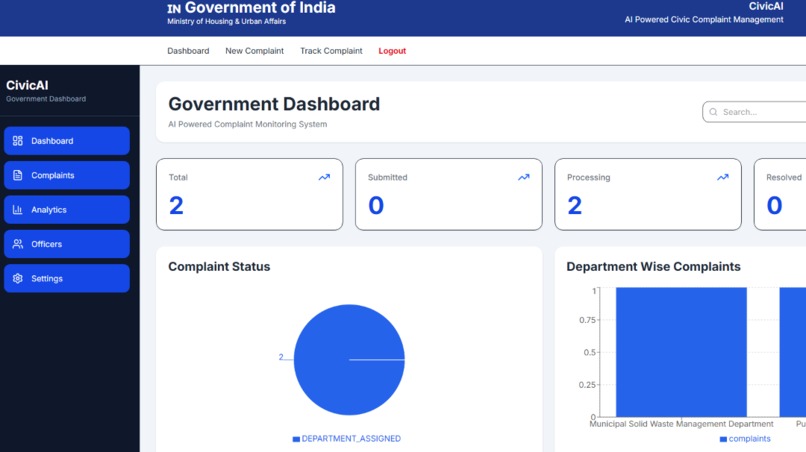Click the Officers people icon in sidebar

[17, 244]
